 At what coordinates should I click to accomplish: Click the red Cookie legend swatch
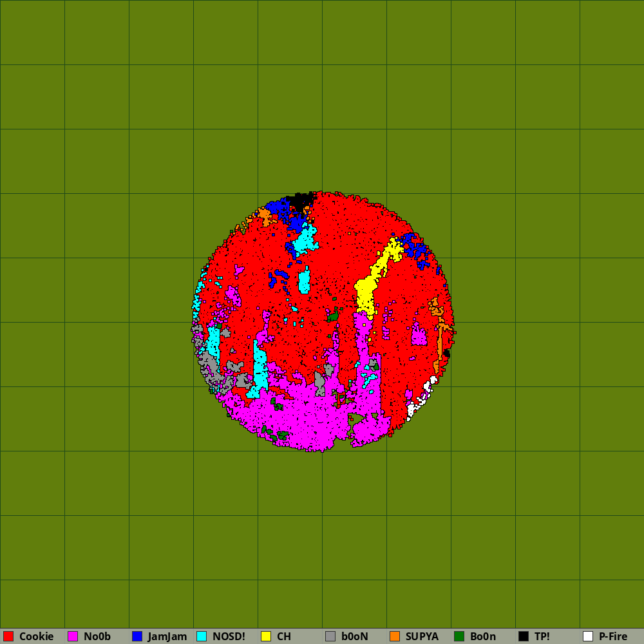(x=8, y=636)
